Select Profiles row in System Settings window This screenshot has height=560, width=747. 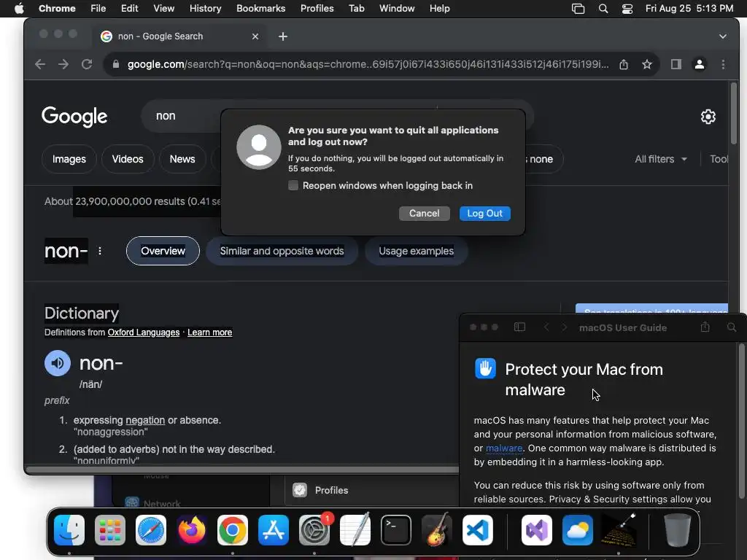coord(373,490)
